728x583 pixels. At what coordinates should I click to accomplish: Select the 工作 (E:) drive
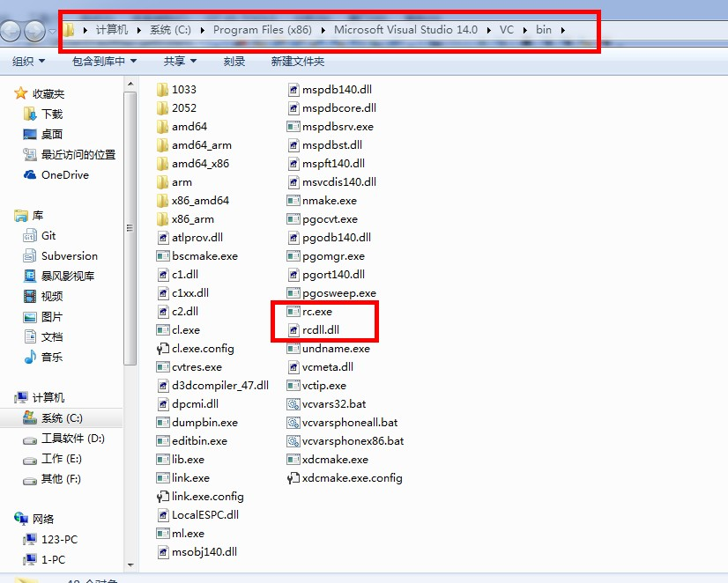point(62,457)
